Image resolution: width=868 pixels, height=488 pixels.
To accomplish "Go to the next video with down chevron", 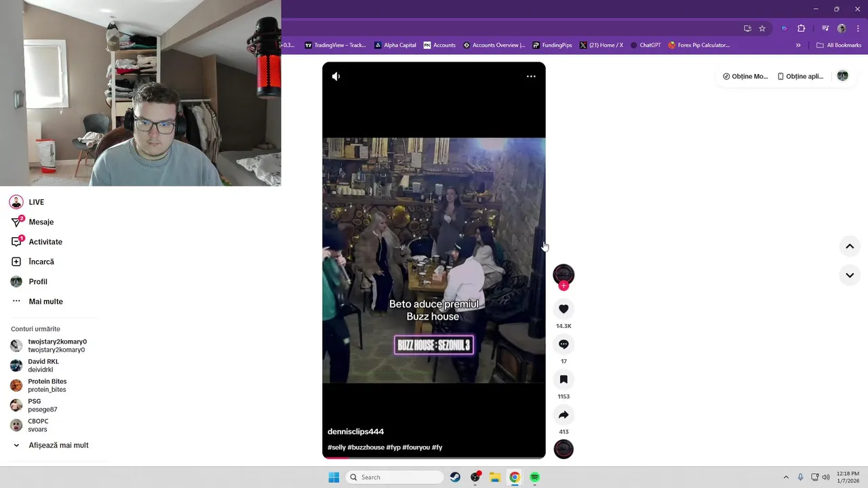I will point(850,275).
